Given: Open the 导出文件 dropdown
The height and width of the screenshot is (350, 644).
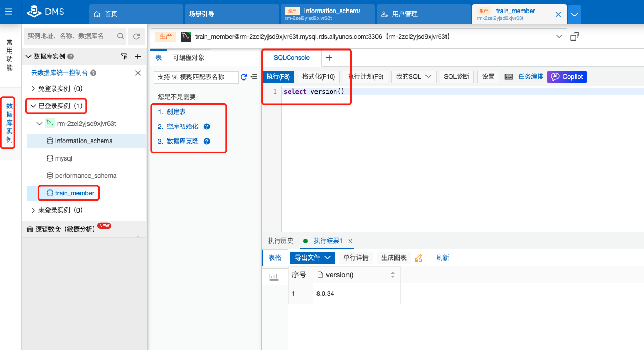Looking at the screenshot, I should 313,258.
